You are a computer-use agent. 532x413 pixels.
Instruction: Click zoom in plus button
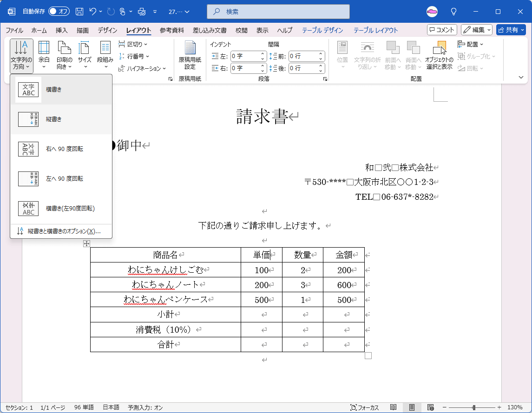pos(499,407)
